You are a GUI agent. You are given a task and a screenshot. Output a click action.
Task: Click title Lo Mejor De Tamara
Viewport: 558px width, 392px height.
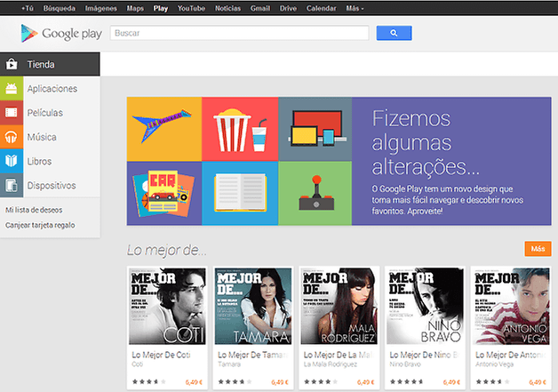(253, 355)
